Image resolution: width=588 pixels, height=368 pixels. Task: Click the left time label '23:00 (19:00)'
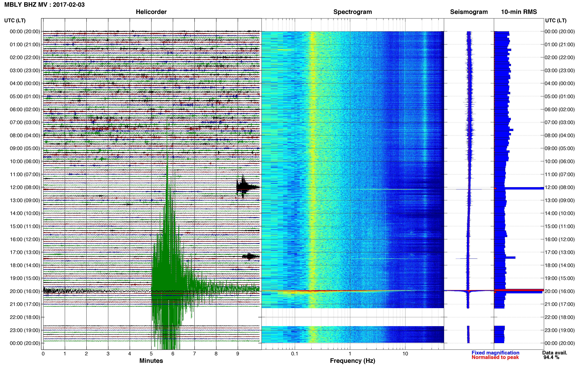[x=25, y=330]
